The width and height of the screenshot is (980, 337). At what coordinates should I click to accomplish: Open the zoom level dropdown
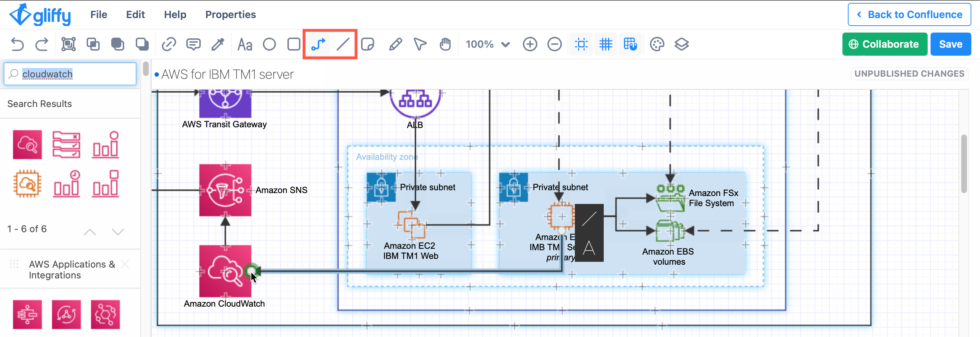488,44
